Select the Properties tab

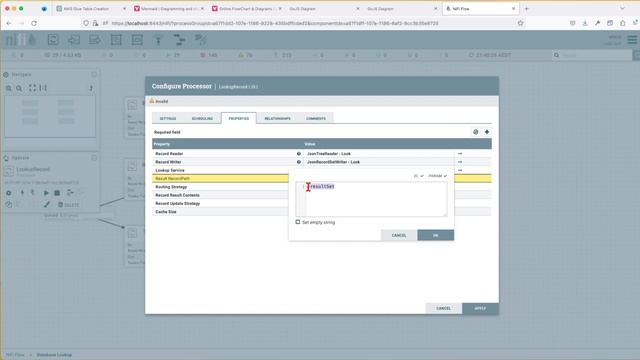pyautogui.click(x=239, y=118)
